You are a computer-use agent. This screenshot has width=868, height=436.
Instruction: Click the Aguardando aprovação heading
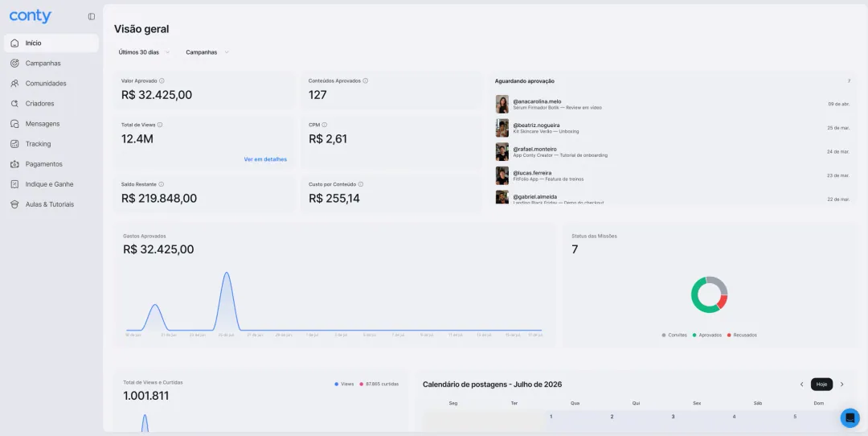(524, 81)
